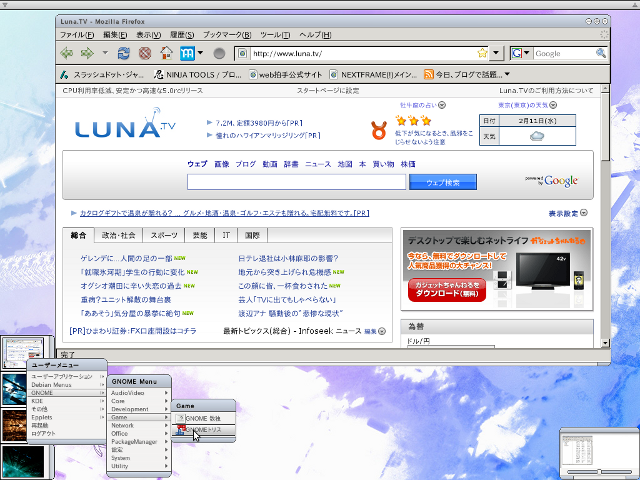The width and height of the screenshot is (640, 480).
Task: Click the LUNA.TV logo
Action: click(x=125, y=123)
